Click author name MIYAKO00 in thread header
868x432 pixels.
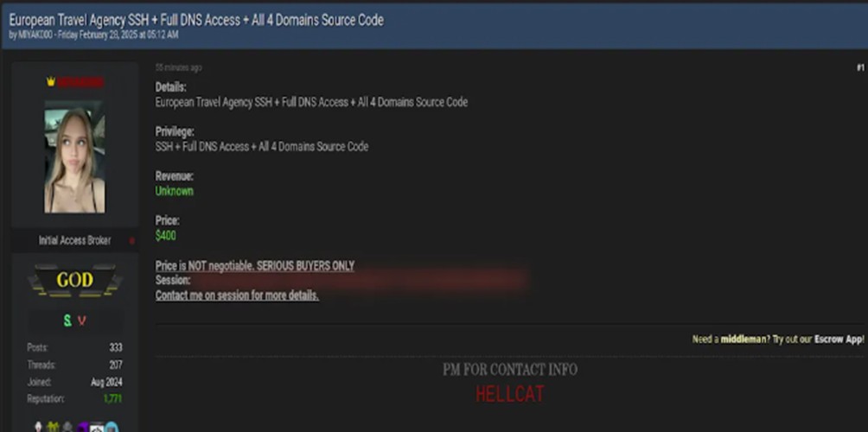pos(35,35)
